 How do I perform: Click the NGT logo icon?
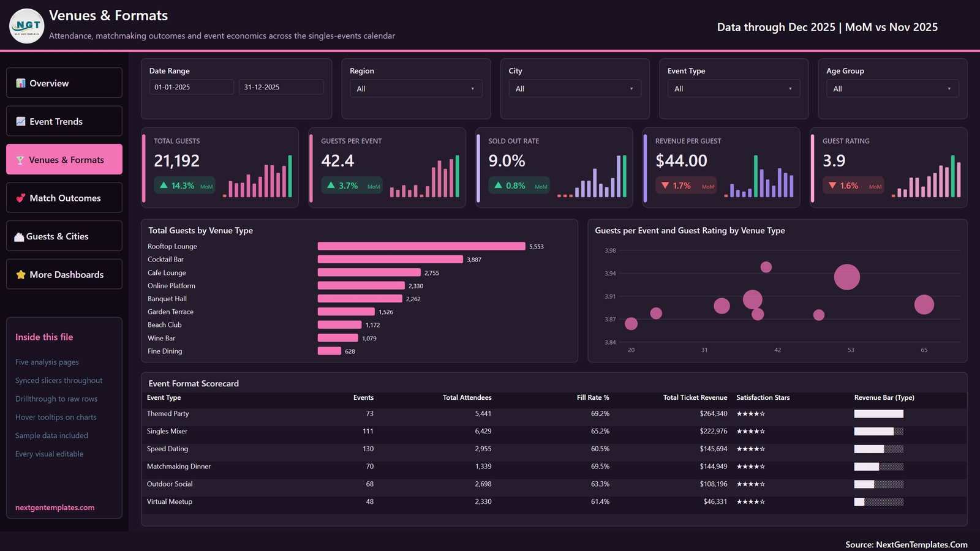(27, 26)
